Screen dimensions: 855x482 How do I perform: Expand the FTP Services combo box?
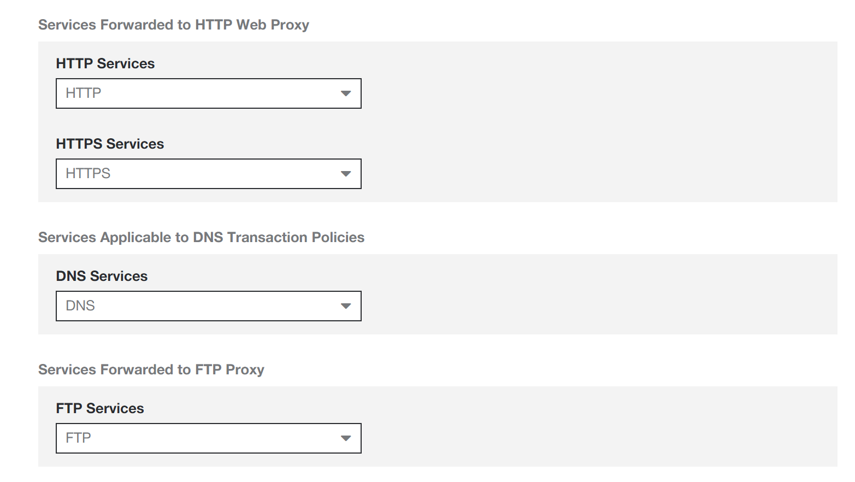(208, 438)
